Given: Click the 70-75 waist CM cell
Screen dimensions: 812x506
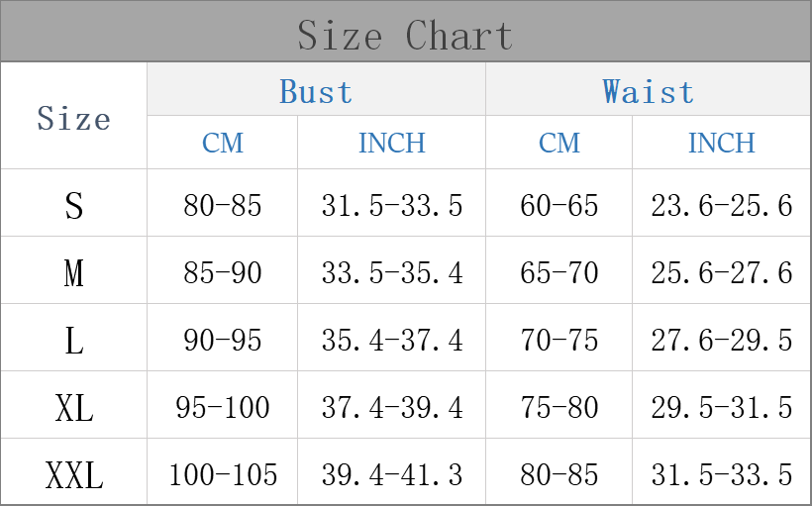Looking at the screenshot, I should (558, 341).
